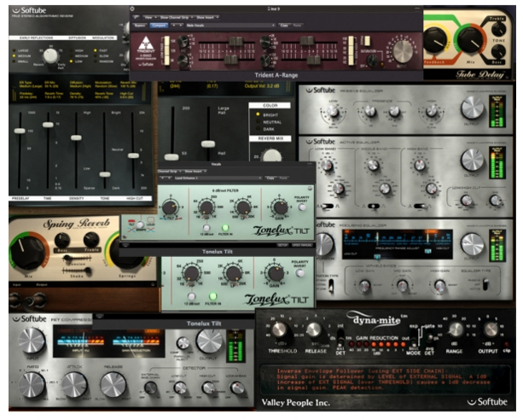This screenshot has height=420, width=523.
Task: Click Paste in the Trident A-Range window
Action: coord(297,26)
